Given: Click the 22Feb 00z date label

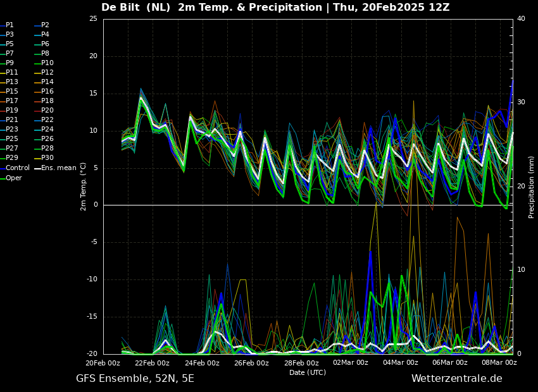Looking at the screenshot, I should 153,363.
